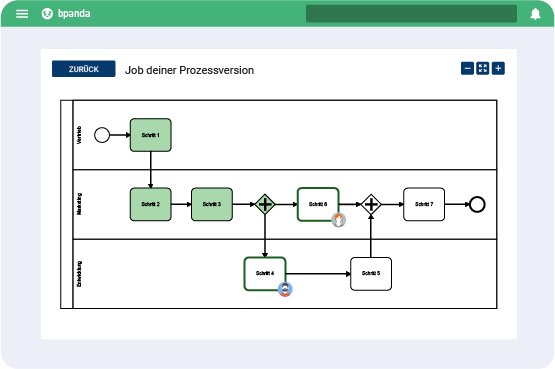555x369 pixels.
Task: Select the Schritt 1 task box
Action: click(151, 135)
